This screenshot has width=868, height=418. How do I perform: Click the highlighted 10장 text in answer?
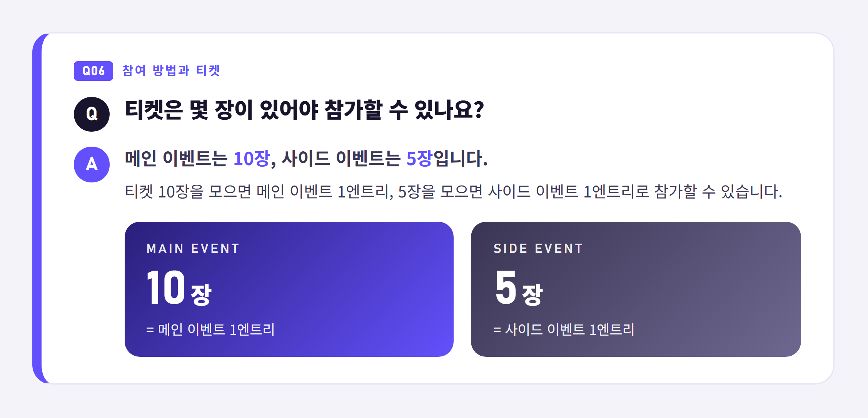coord(252,159)
